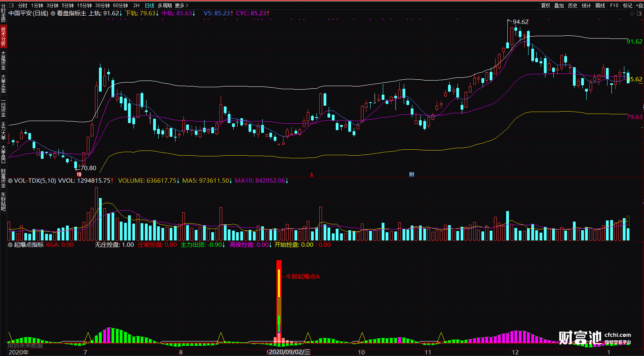Click the 复权 button

546,6
